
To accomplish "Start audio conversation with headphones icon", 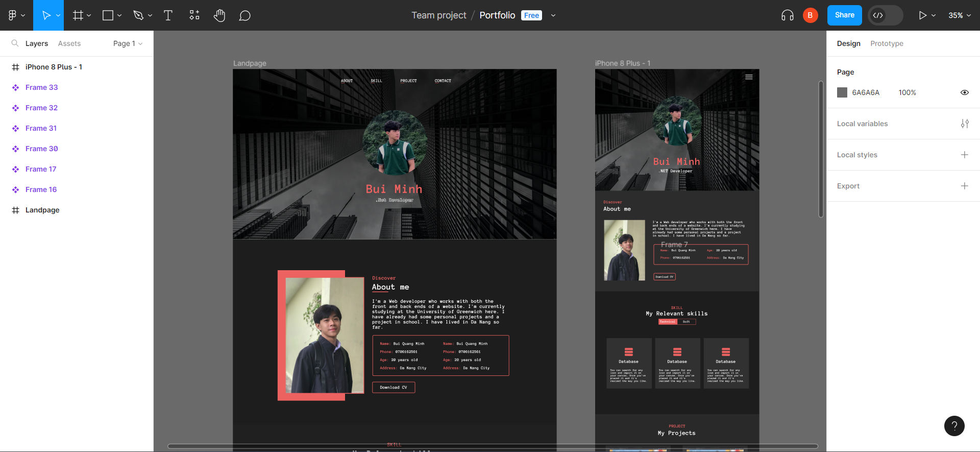I will [787, 15].
